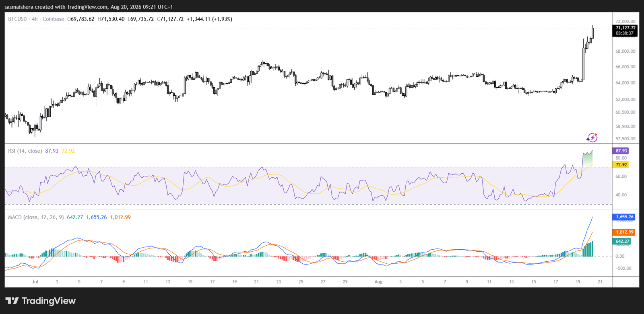Click the purple lightning-bolt icon on the chart
This screenshot has width=644, height=314.
[591, 138]
